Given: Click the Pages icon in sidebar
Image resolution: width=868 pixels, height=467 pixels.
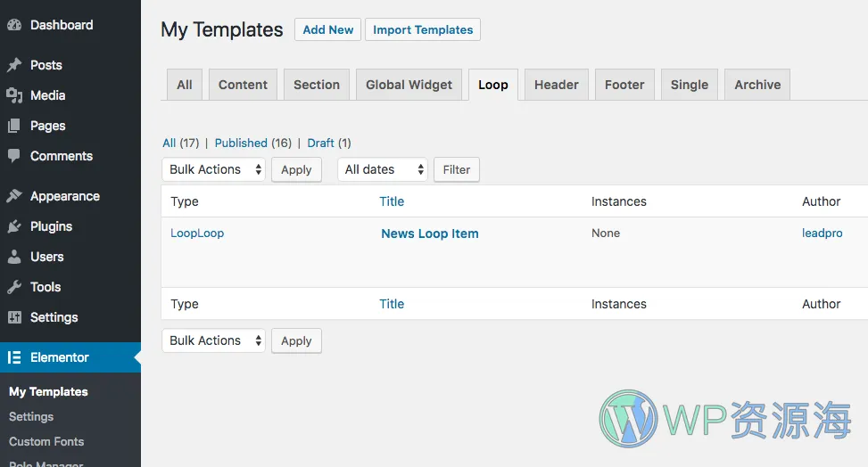Looking at the screenshot, I should (x=14, y=126).
